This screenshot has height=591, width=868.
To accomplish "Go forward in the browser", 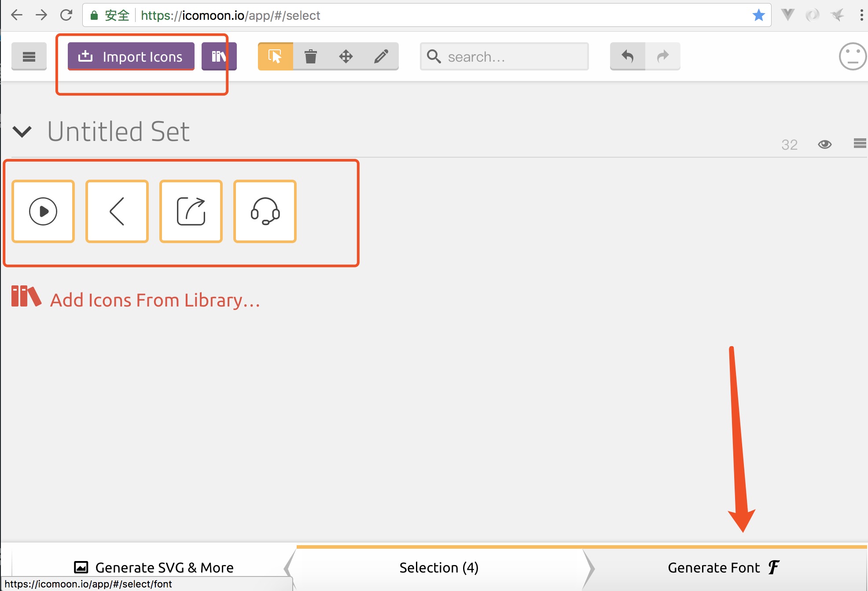I will [41, 15].
